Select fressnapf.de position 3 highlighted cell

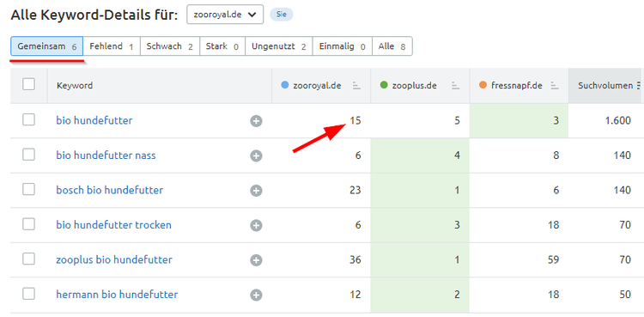(x=519, y=121)
